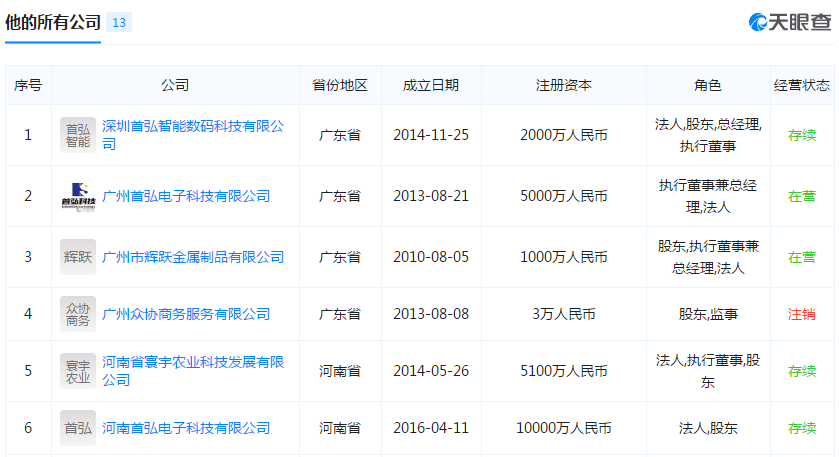
Task: Click the 法人,股东 role cell in row 6
Action: [708, 428]
